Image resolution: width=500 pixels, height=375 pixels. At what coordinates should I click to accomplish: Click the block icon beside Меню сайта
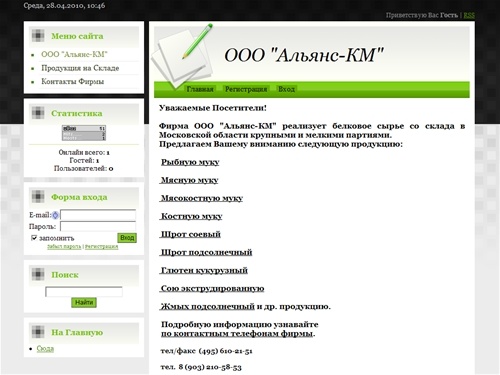point(38,36)
